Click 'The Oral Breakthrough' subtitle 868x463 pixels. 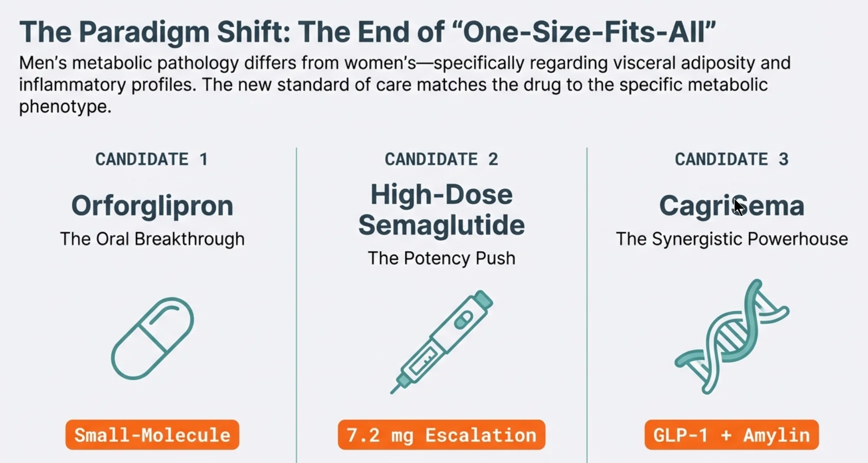pyautogui.click(x=152, y=239)
